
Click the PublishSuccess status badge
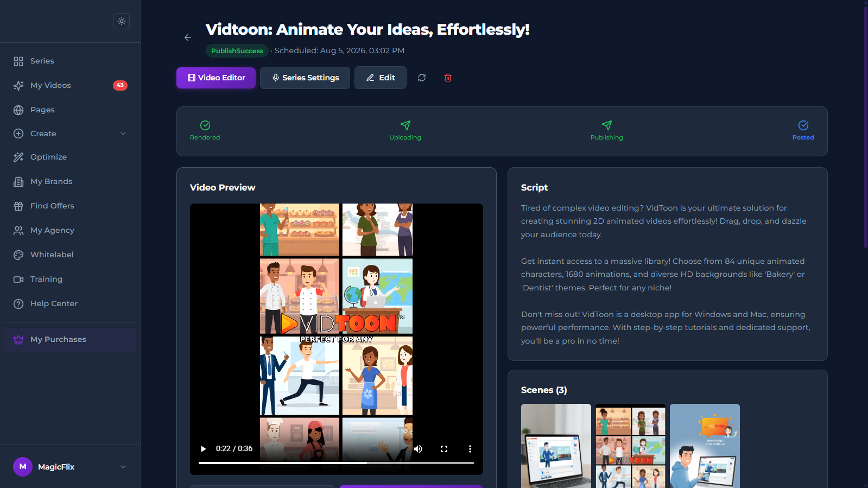pos(237,50)
